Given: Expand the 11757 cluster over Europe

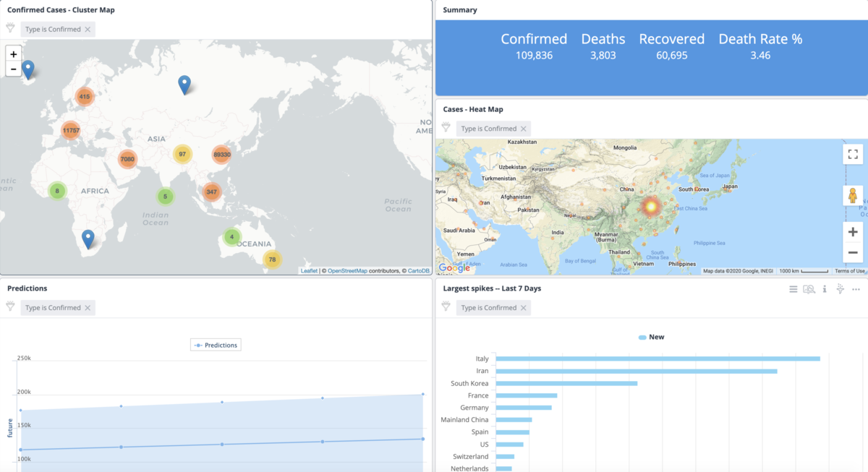Looking at the screenshot, I should pos(71,131).
